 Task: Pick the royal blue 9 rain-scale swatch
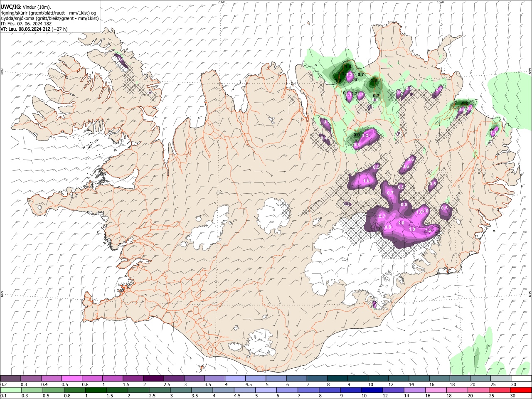(350, 390)
